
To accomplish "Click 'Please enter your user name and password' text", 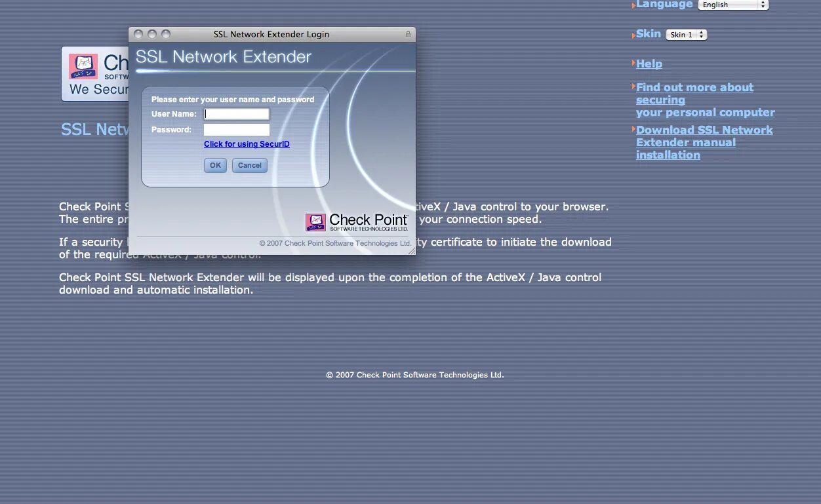I will tap(233, 100).
